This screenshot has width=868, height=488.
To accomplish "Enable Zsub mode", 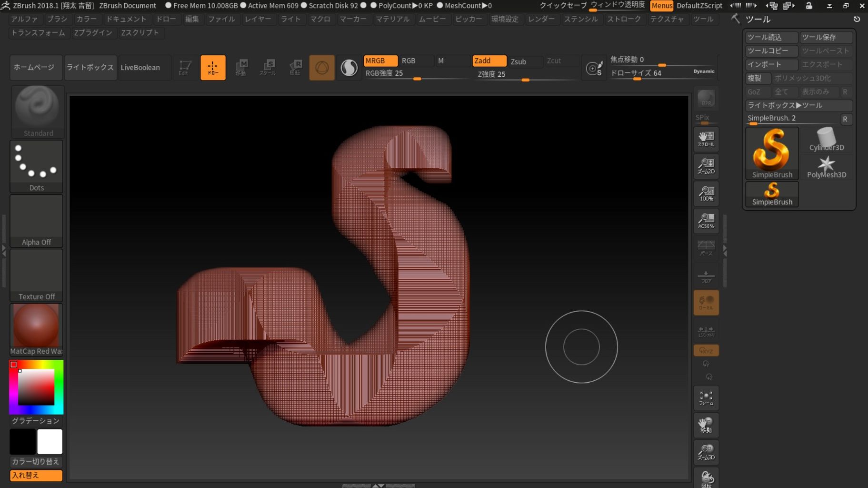I will [x=525, y=61].
